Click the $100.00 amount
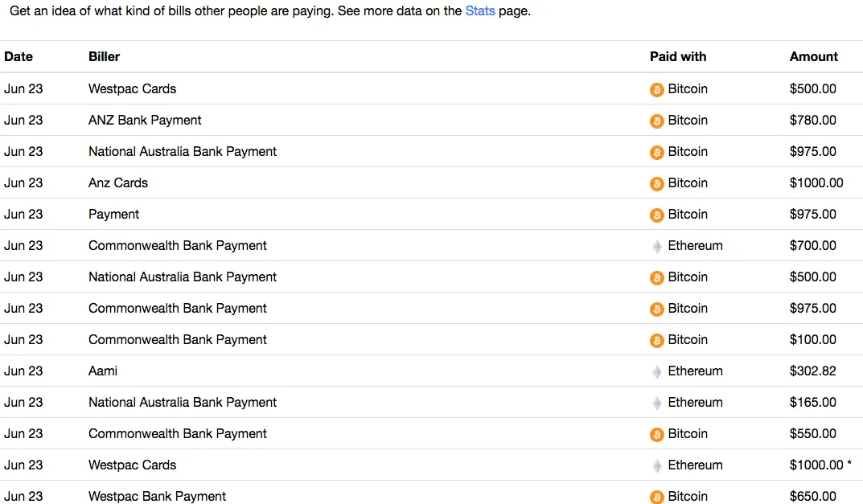Screen dimensions: 863x504 pos(812,339)
